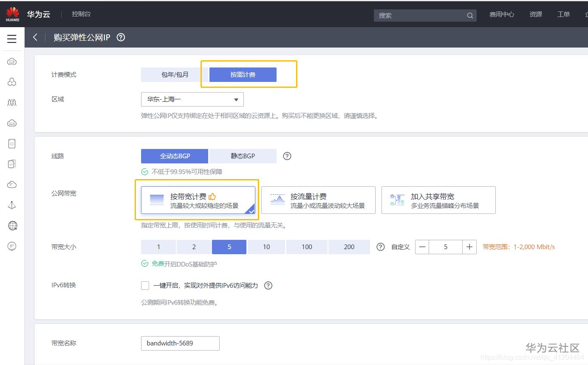Image resolution: width=588 pixels, height=365 pixels.
Task: Open the 区域 region dropdown
Action: [x=192, y=99]
